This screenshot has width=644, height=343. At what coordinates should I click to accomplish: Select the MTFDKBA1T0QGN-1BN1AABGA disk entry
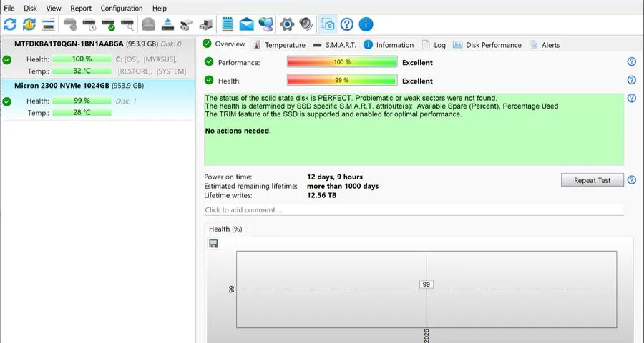click(x=98, y=57)
